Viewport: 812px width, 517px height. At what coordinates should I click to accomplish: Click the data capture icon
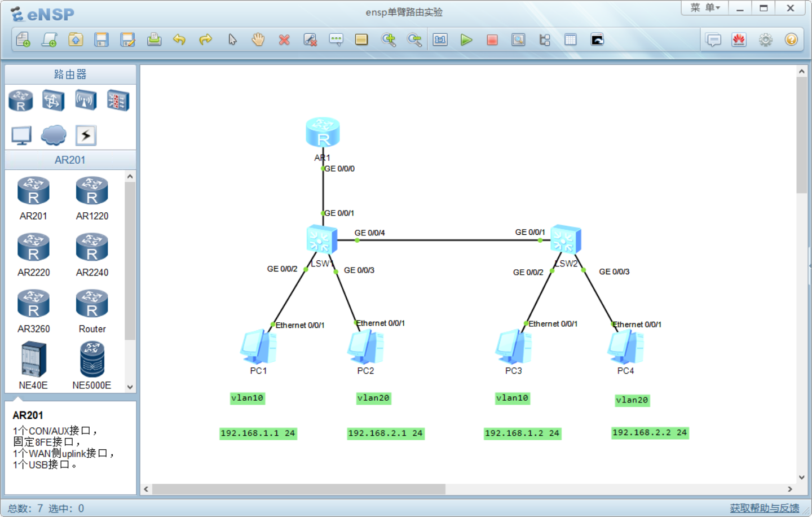click(518, 40)
